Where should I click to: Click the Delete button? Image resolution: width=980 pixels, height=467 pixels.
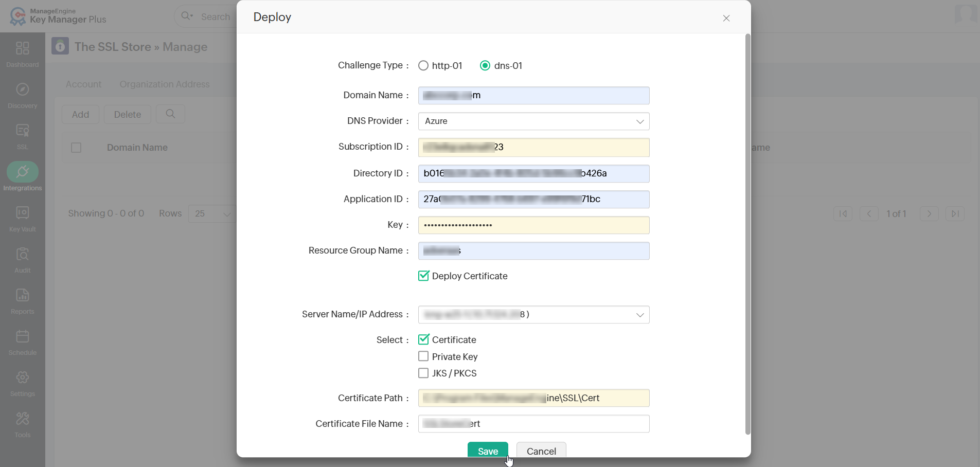(128, 114)
